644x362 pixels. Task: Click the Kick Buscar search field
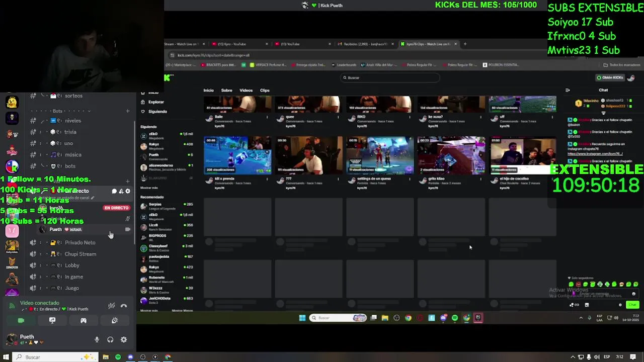point(390,77)
